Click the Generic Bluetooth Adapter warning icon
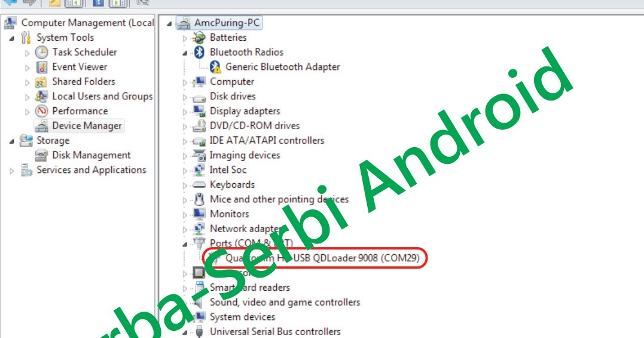This screenshot has height=338, width=644. click(215, 67)
